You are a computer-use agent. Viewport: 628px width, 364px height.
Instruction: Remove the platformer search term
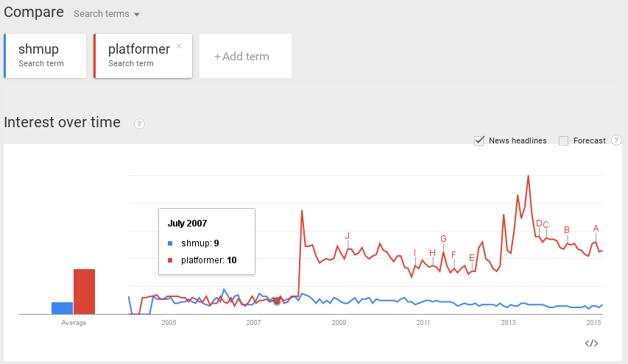tap(179, 46)
